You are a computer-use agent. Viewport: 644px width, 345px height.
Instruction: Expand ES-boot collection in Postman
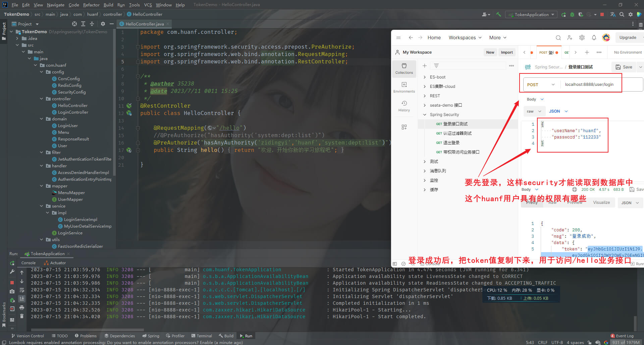(425, 77)
